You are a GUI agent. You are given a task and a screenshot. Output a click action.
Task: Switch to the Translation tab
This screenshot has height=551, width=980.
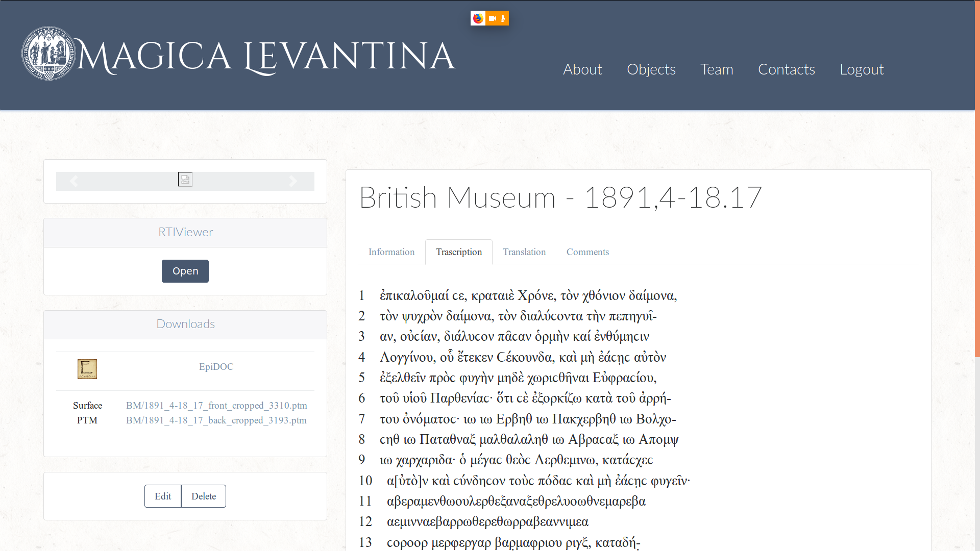pyautogui.click(x=524, y=252)
